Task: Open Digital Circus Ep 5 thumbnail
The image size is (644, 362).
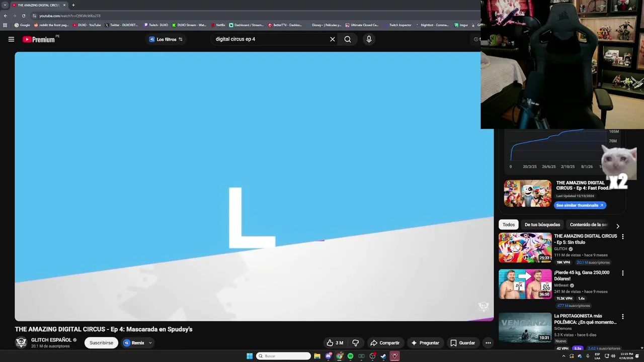Action: (x=525, y=247)
